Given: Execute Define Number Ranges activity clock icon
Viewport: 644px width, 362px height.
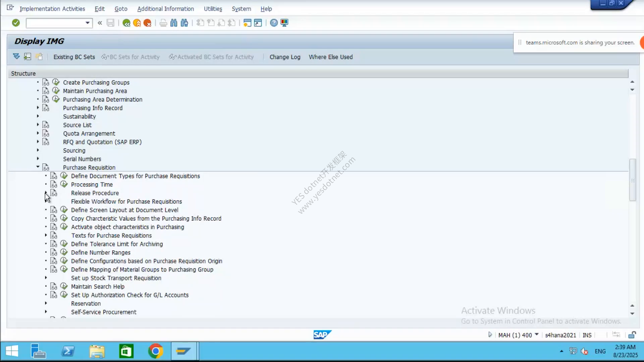Looking at the screenshot, I should click(x=64, y=252).
